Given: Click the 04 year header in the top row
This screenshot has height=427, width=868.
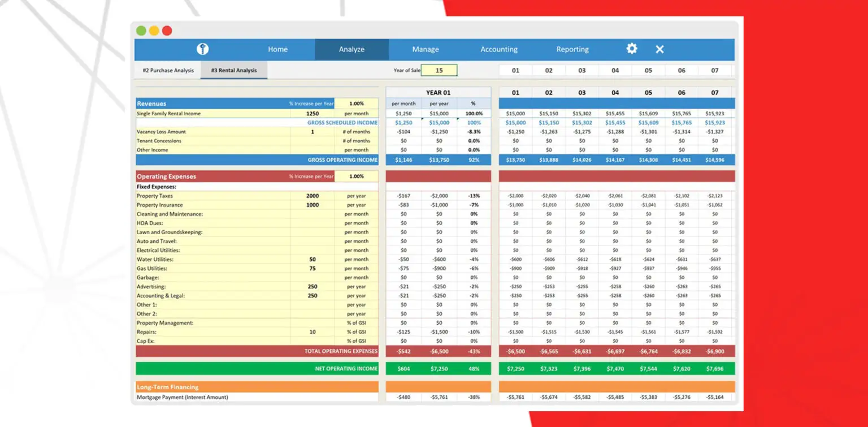Looking at the screenshot, I should 615,70.
